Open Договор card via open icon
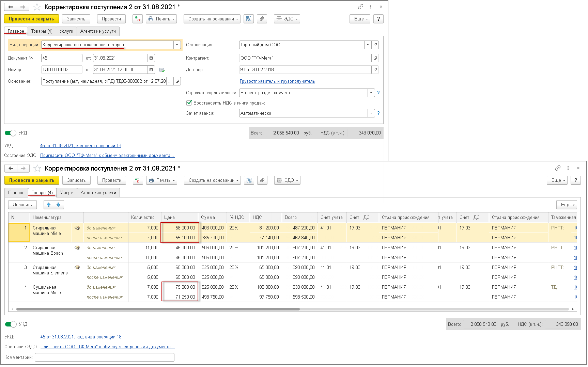 (x=375, y=69)
